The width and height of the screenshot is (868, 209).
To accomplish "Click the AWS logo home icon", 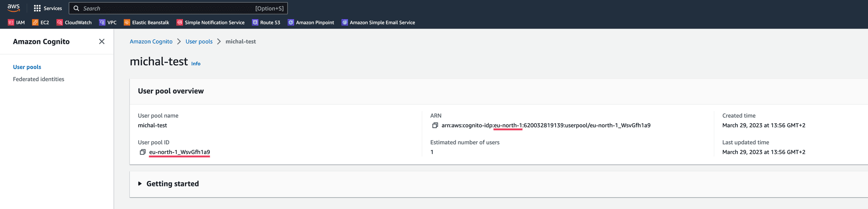I will point(14,8).
